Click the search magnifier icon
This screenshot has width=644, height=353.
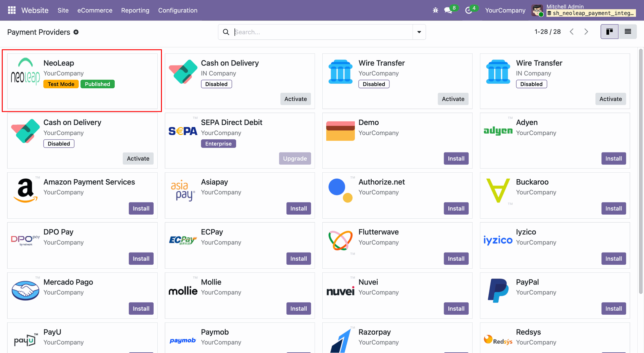(226, 32)
